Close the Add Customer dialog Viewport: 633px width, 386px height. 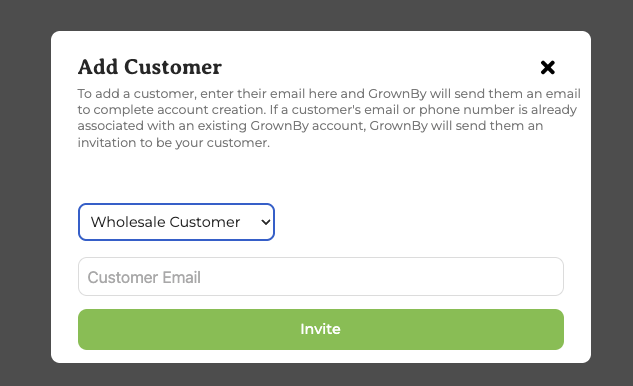[x=548, y=67]
